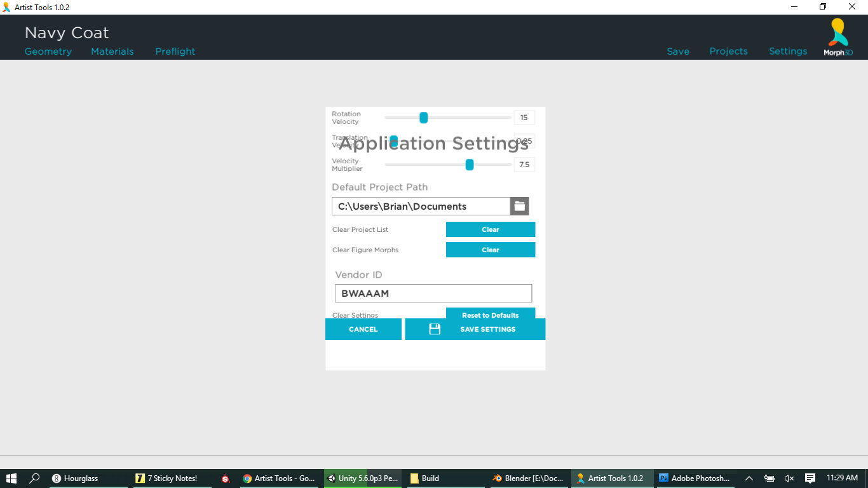
Task: Click the folder browse icon beside project path
Action: (519, 206)
